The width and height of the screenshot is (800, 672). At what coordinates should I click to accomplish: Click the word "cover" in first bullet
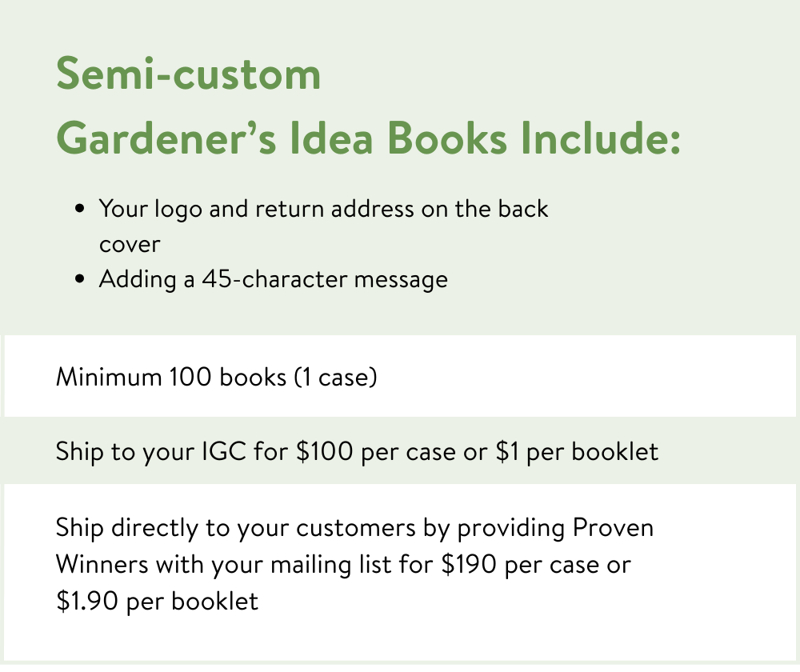(x=130, y=244)
